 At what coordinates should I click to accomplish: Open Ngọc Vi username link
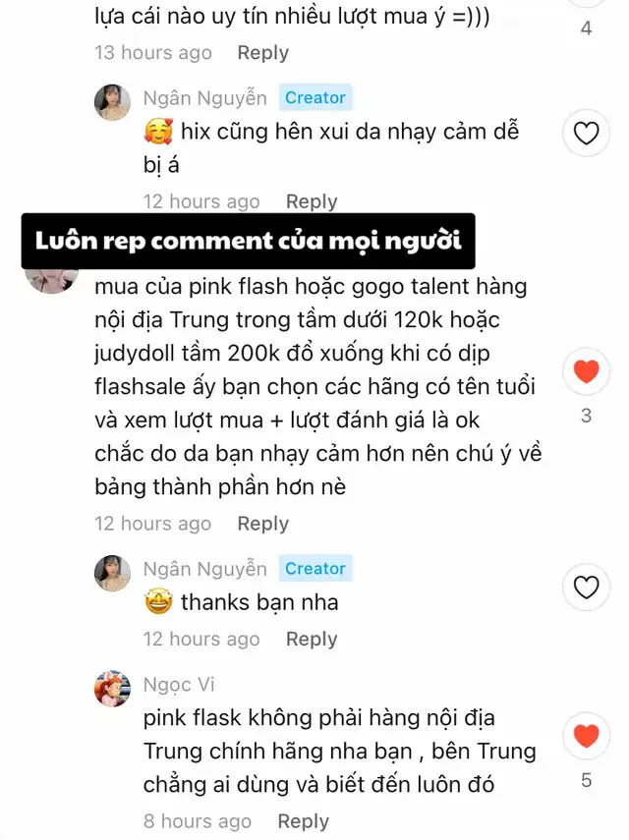179,685
